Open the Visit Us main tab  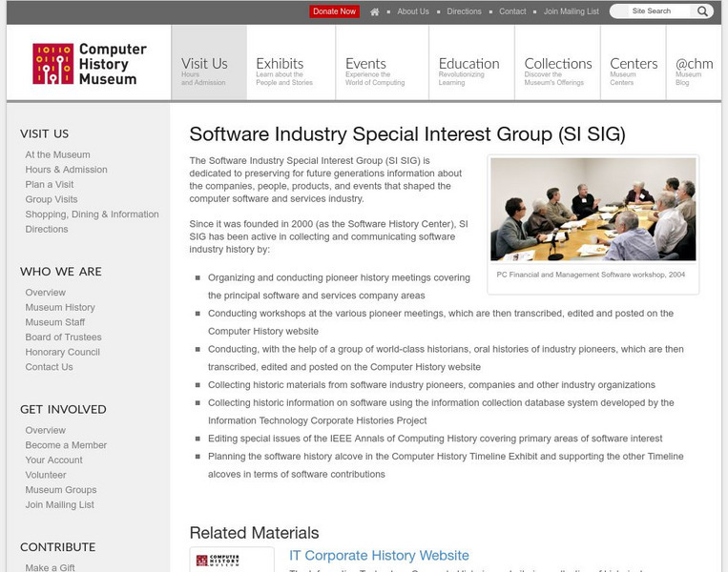click(x=209, y=63)
